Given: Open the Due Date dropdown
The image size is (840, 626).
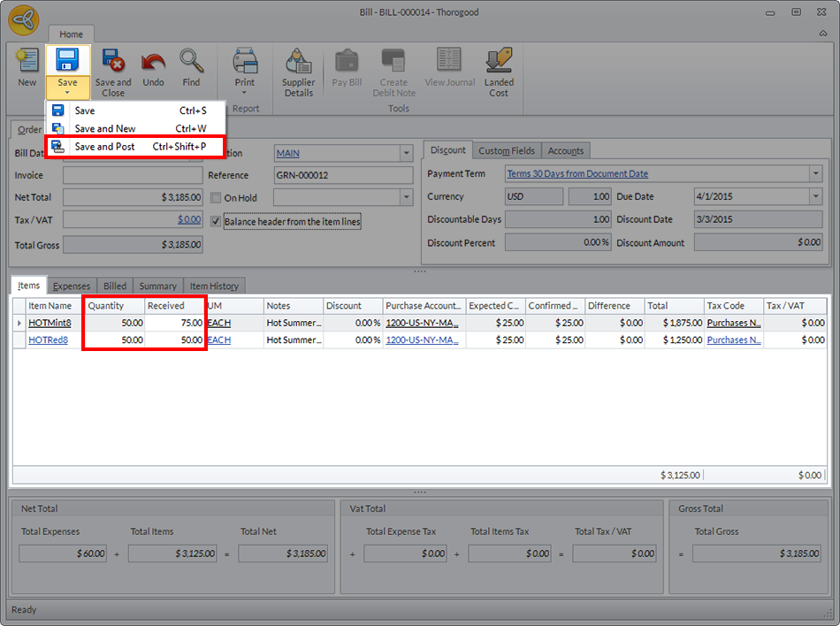Looking at the screenshot, I should [x=815, y=197].
